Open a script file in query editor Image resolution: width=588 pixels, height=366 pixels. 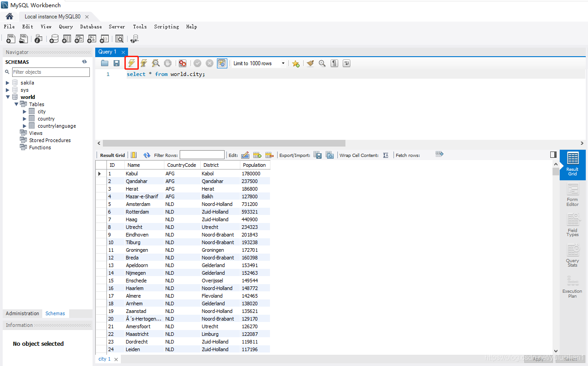point(105,63)
